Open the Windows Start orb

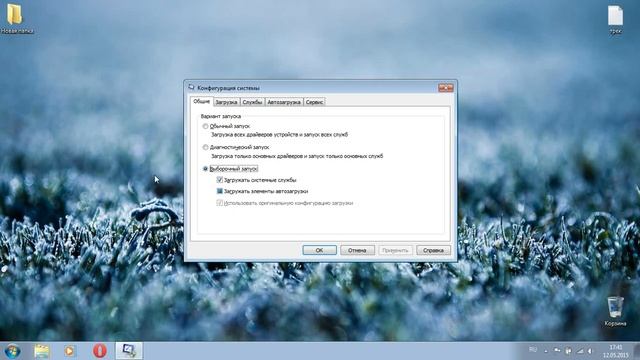point(12,351)
